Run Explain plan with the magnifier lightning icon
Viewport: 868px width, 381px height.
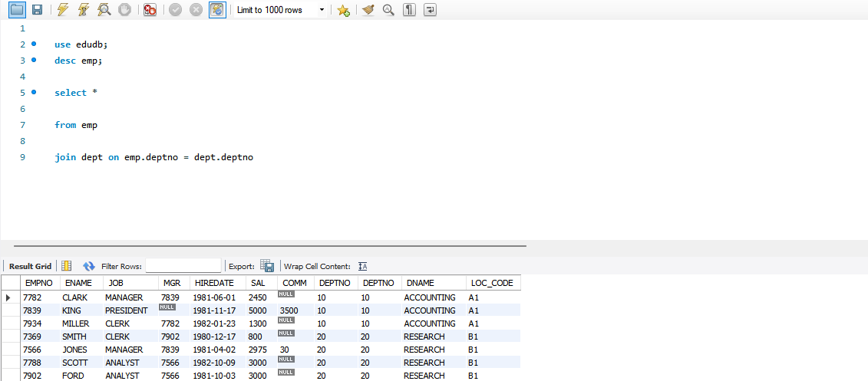coord(103,9)
